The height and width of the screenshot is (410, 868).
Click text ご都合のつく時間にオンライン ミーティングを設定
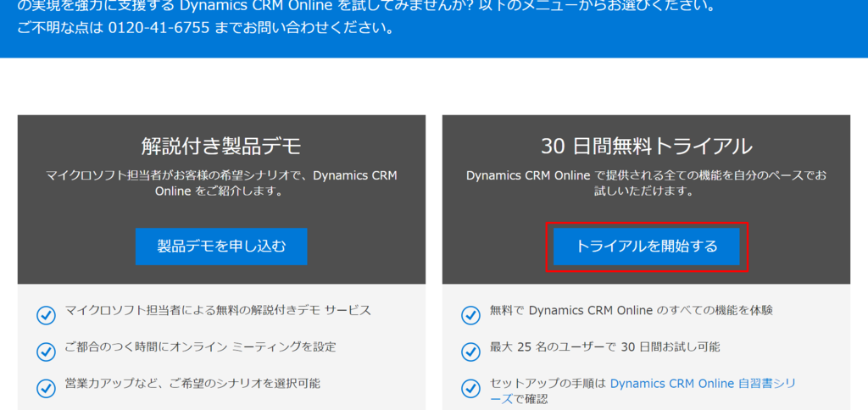200,347
